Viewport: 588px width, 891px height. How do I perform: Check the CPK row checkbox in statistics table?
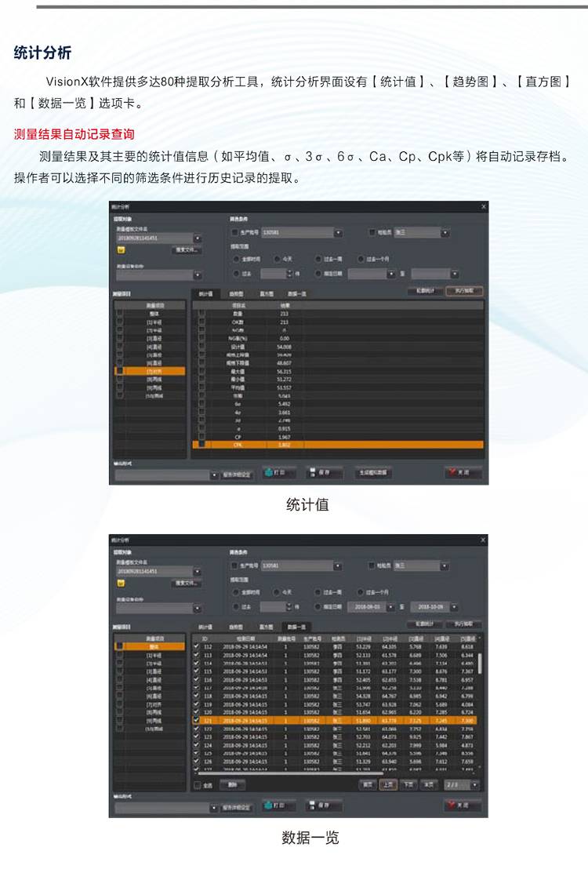click(202, 444)
